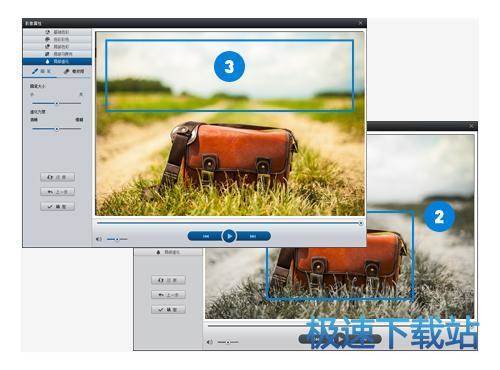
Task: Select the third effect row in sidebar list
Action: pos(57,47)
